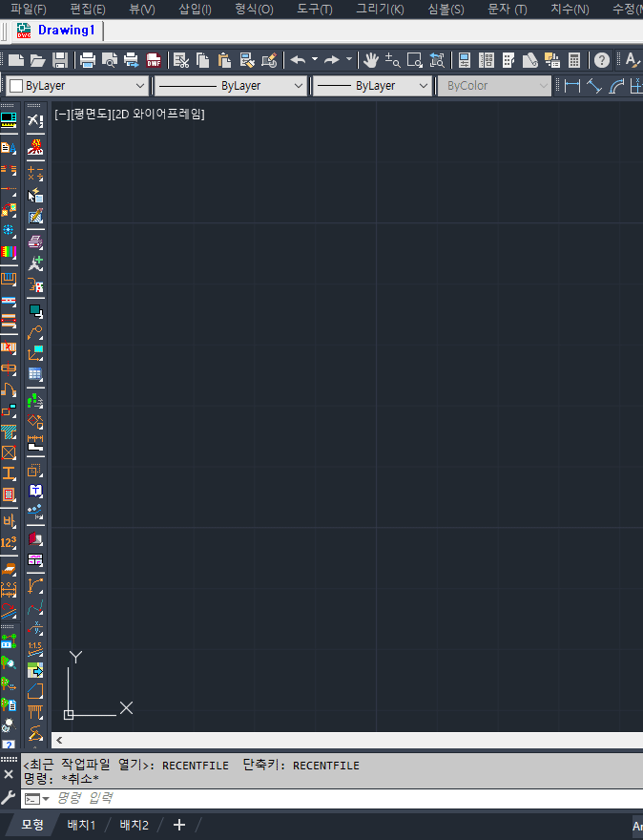The height and width of the screenshot is (840, 643).
Task: Click the Open folder icon
Action: click(38, 59)
